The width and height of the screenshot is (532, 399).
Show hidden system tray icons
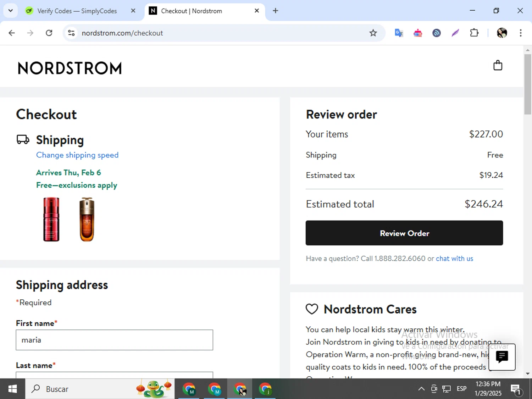point(421,389)
